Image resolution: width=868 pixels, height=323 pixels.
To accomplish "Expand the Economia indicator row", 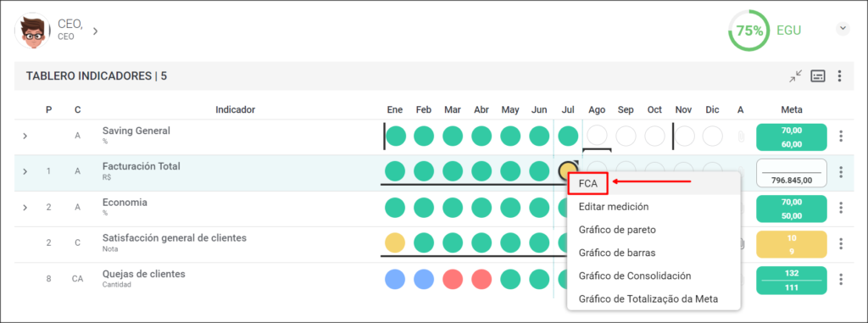I will pos(25,208).
